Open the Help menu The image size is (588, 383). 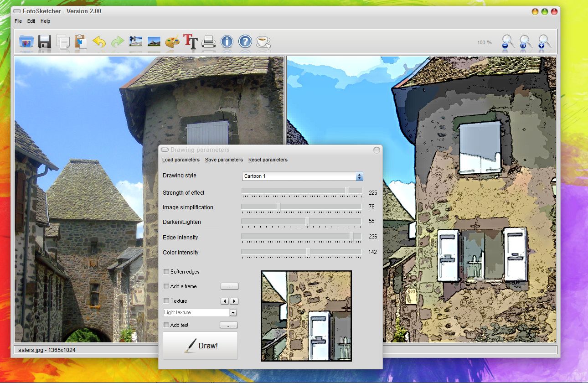click(x=45, y=21)
